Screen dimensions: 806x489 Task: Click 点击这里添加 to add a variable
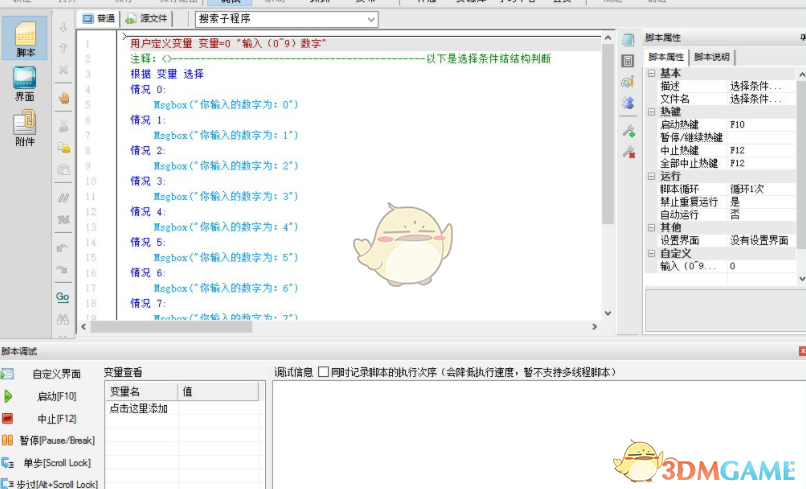[139, 409]
